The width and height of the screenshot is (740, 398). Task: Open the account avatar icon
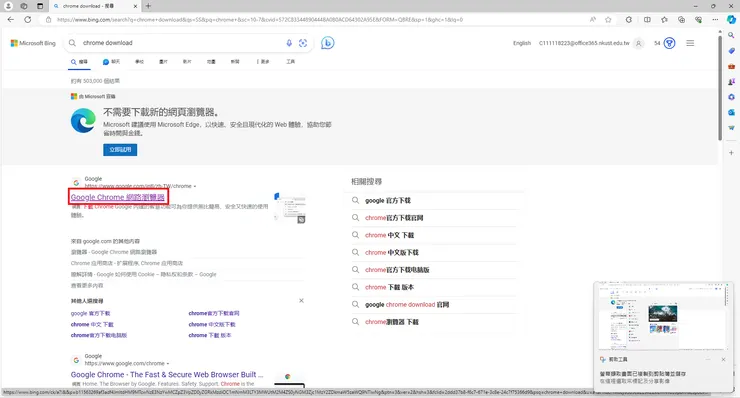(x=639, y=43)
